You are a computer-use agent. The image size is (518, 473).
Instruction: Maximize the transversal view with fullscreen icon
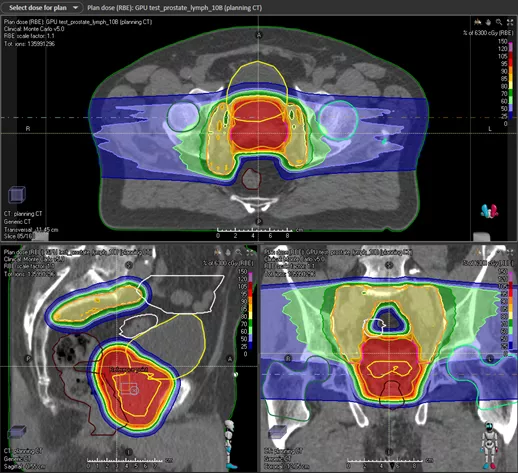click(x=510, y=22)
